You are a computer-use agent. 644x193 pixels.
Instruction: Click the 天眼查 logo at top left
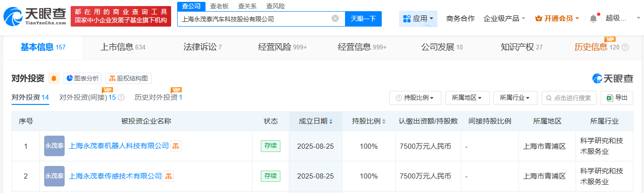[34, 19]
